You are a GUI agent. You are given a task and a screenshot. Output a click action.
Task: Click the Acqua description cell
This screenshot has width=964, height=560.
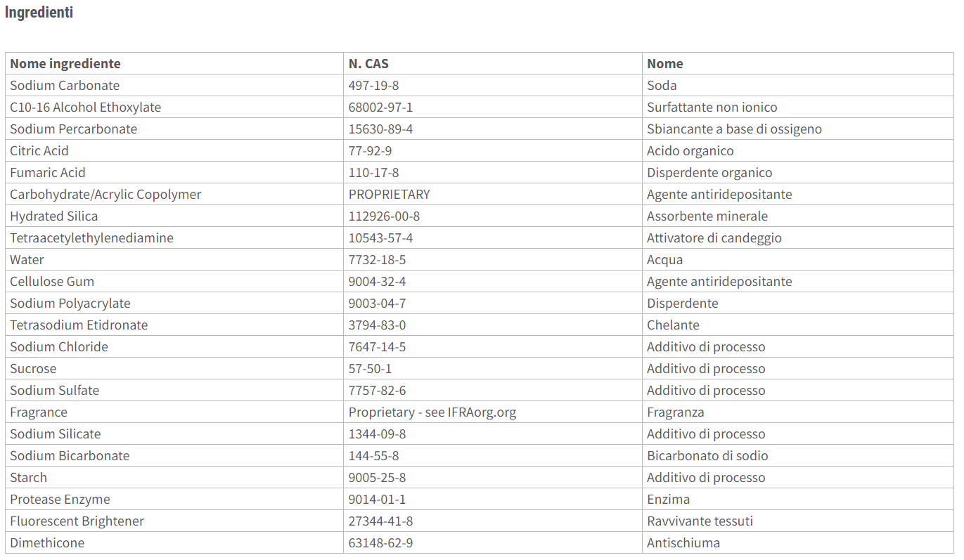[x=798, y=259]
